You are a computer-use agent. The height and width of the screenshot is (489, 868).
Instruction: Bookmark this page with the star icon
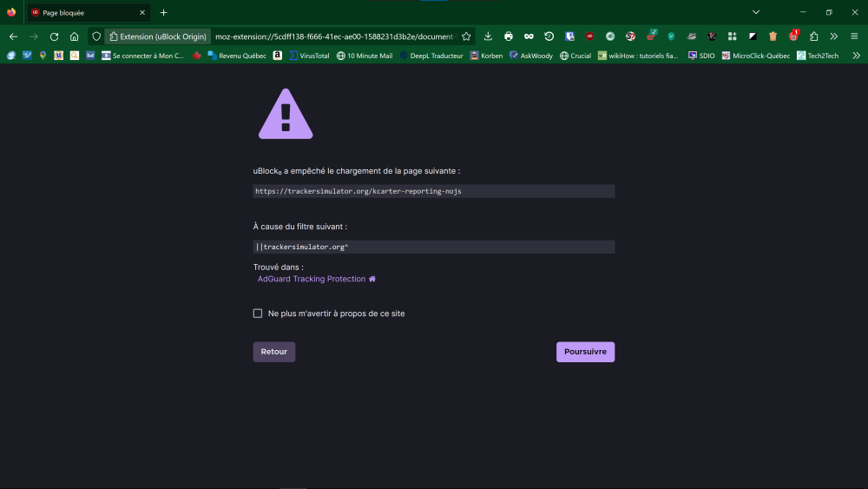pyautogui.click(x=466, y=36)
